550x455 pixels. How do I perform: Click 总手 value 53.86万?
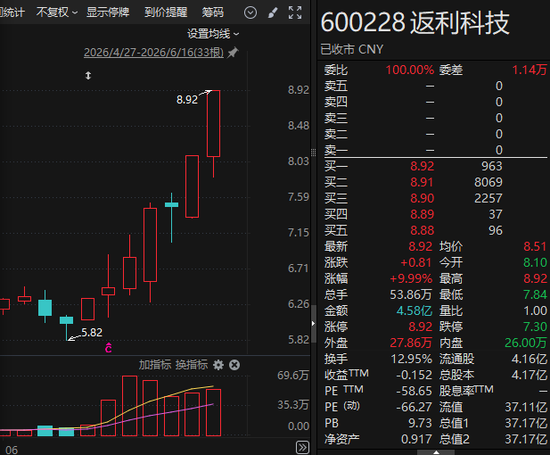(411, 295)
